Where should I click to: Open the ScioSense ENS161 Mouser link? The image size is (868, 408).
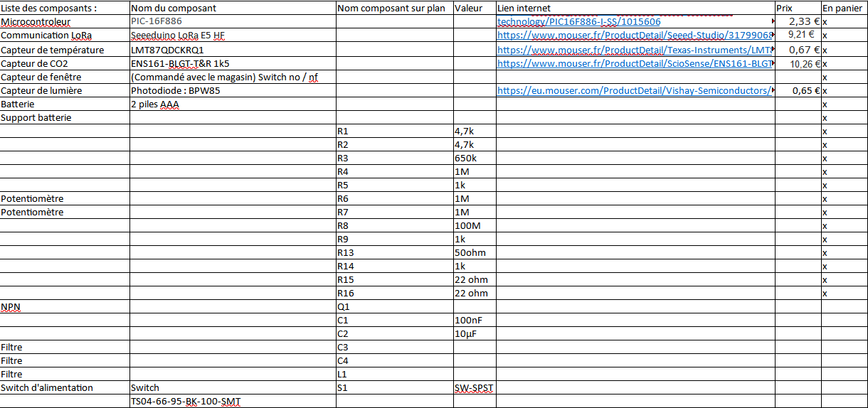pyautogui.click(x=635, y=63)
